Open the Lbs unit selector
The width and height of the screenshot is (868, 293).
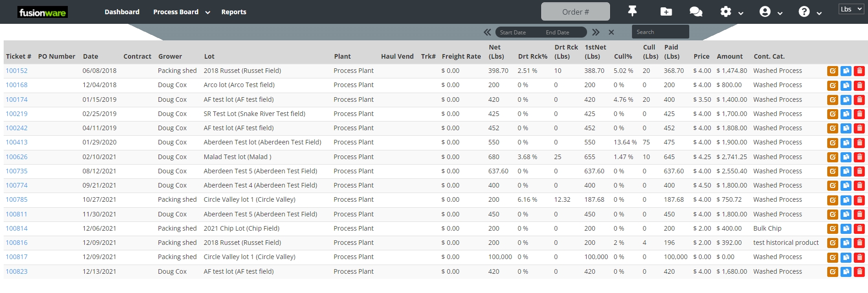click(851, 9)
